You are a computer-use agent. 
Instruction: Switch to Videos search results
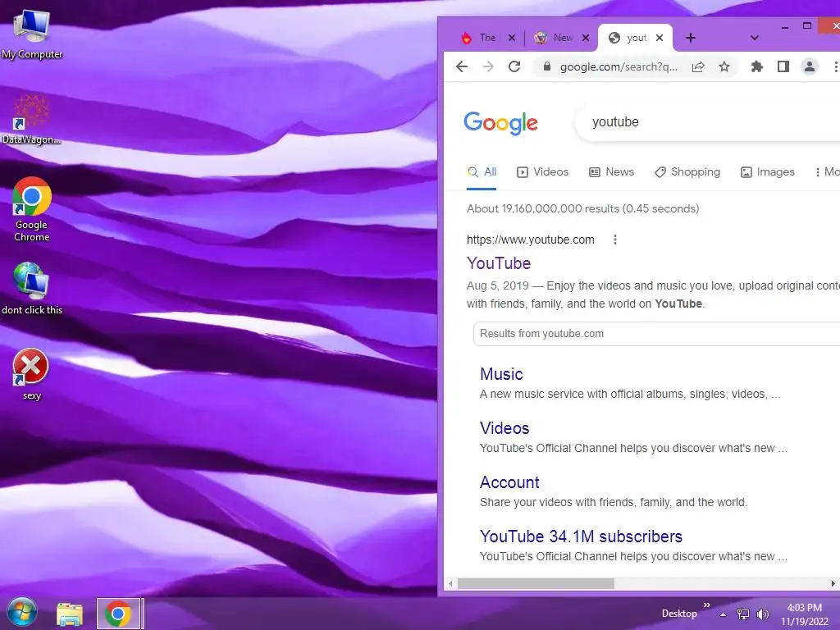pos(542,172)
